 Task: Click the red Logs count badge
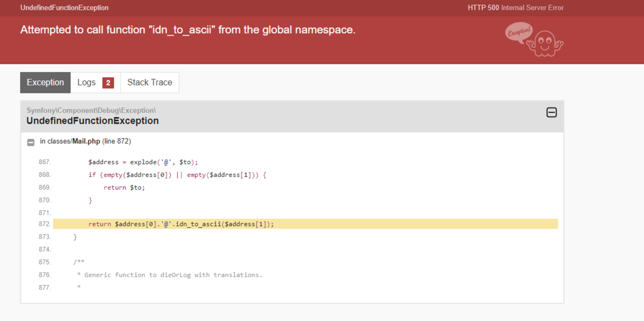tap(108, 83)
